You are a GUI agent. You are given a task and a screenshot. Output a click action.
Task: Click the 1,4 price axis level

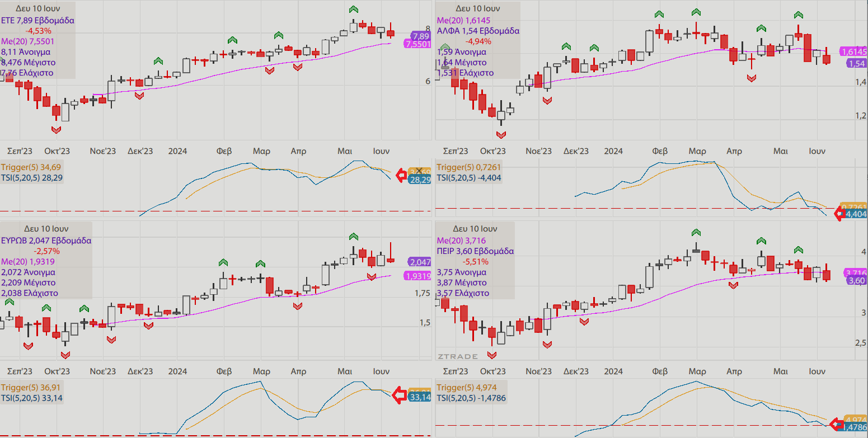pos(860,82)
